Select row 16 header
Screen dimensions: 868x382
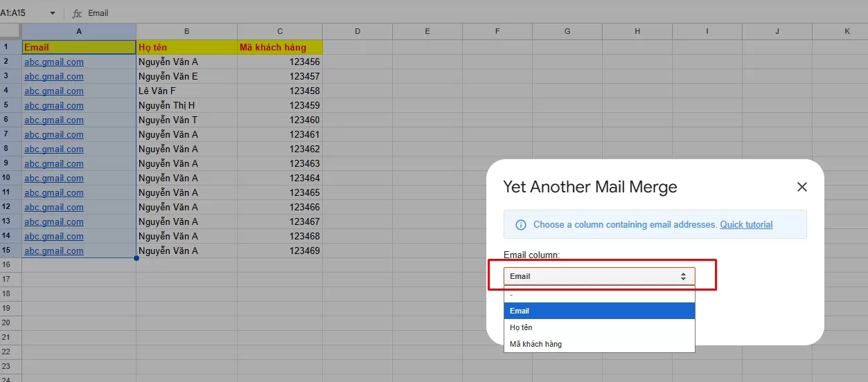pos(10,265)
